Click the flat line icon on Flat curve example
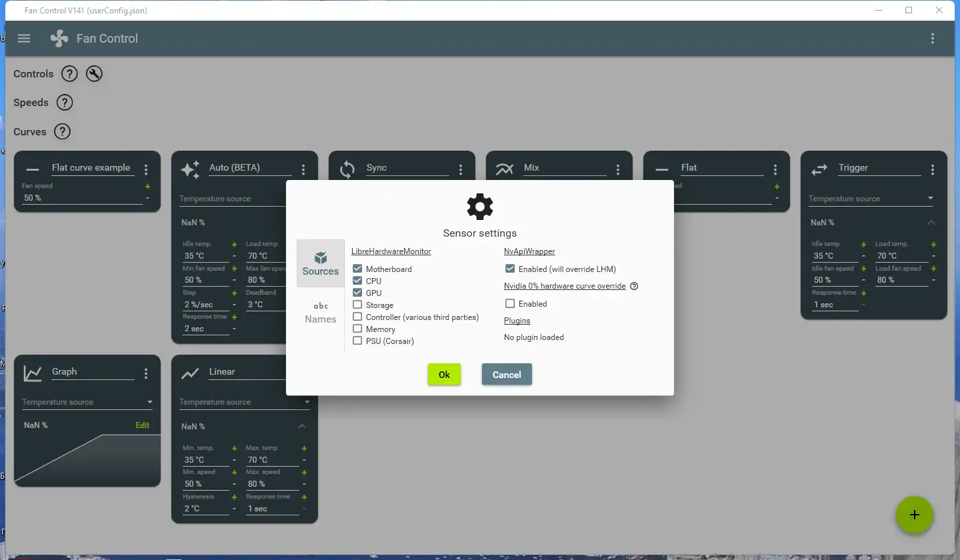 (33, 170)
